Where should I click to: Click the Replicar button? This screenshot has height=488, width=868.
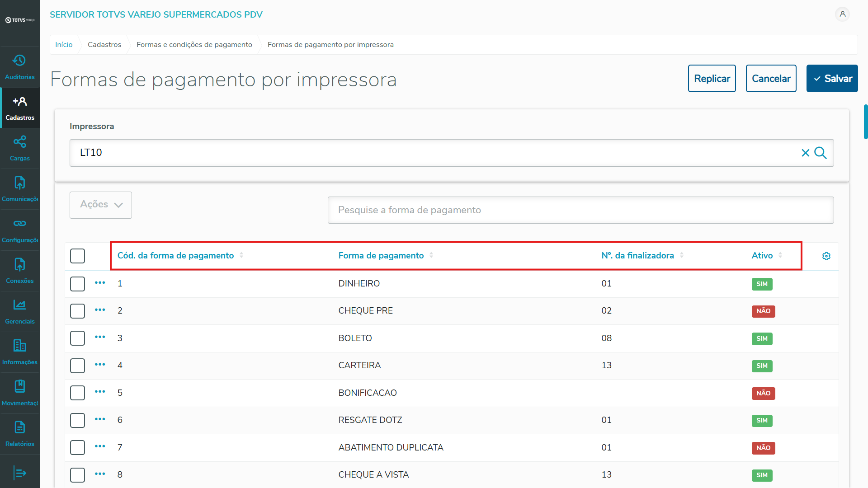pos(712,79)
